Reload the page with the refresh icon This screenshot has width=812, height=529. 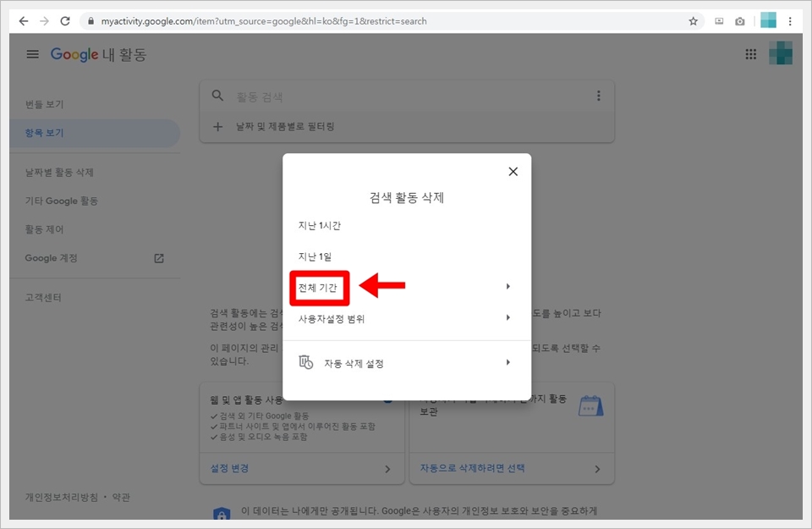(65, 21)
